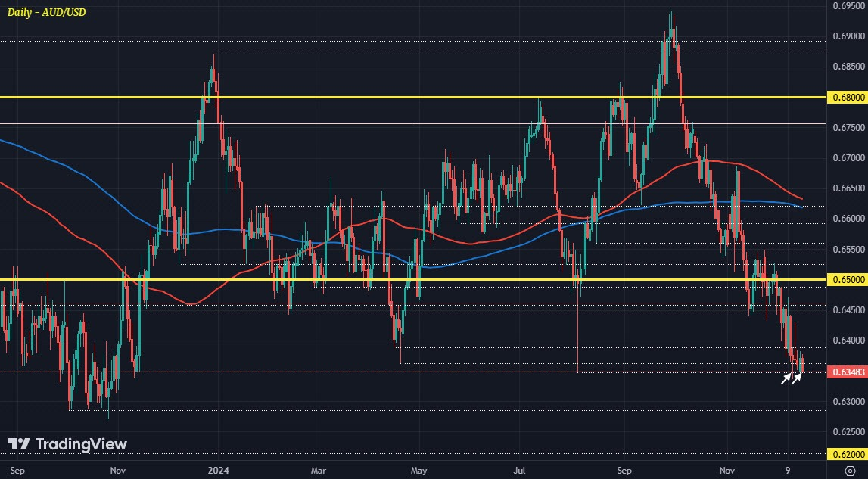This screenshot has width=868, height=479.
Task: Open chart settings via the gear icon
Action: (851, 471)
